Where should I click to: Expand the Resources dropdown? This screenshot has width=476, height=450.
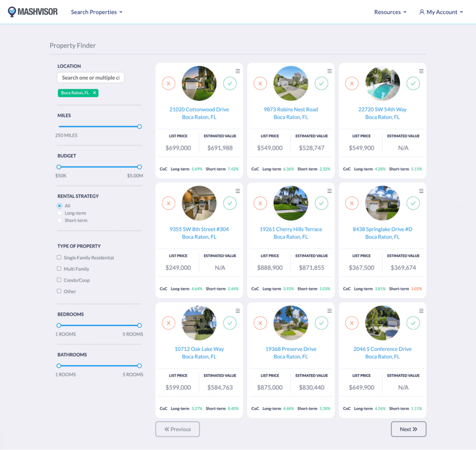pyautogui.click(x=390, y=12)
